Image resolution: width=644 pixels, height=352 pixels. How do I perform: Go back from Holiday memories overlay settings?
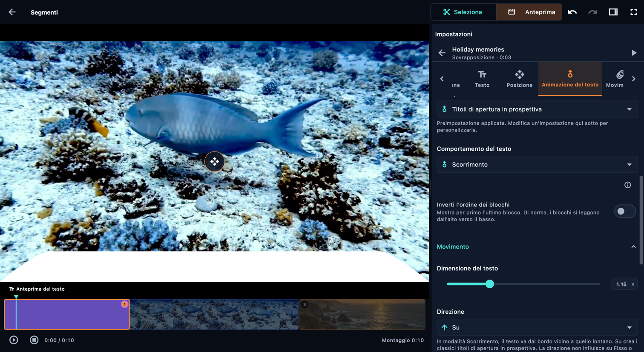pos(442,53)
